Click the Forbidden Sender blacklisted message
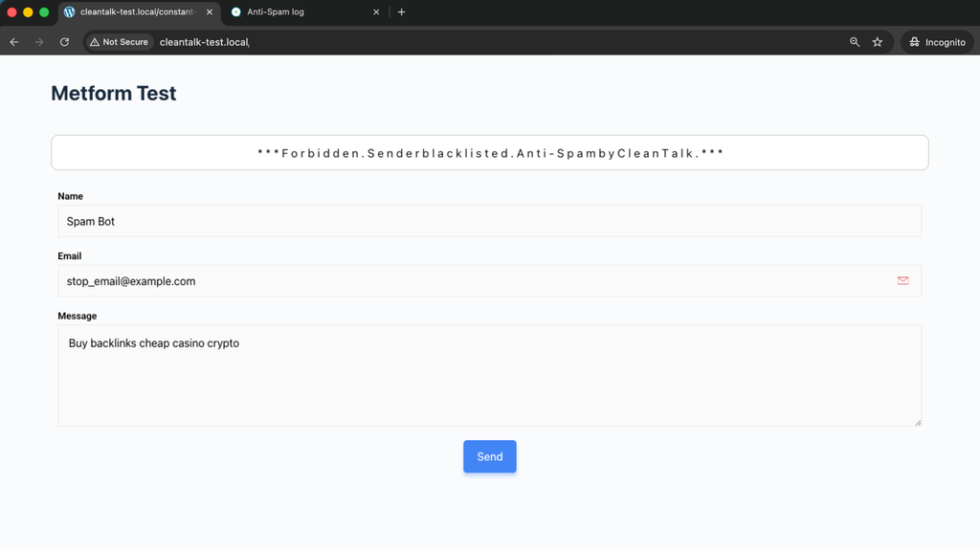The height and width of the screenshot is (551, 980). click(490, 153)
